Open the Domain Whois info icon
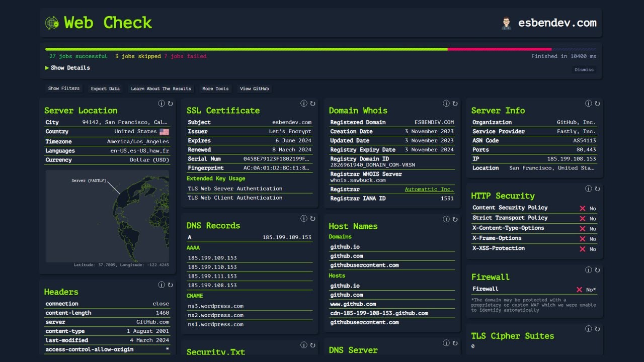This screenshot has height=362, width=644. point(446,103)
